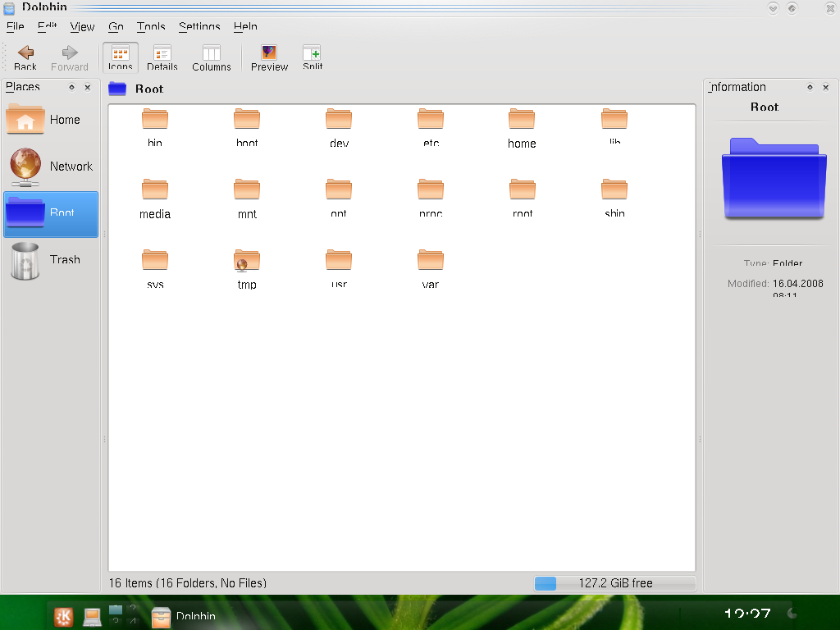Click Root in the location breadcrumb
This screenshot has height=630, width=840.
click(149, 89)
